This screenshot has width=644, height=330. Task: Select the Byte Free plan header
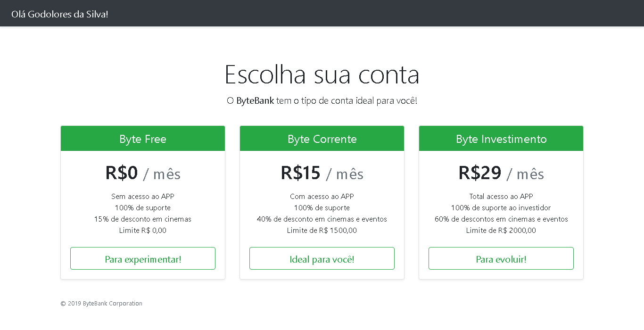tap(142, 138)
